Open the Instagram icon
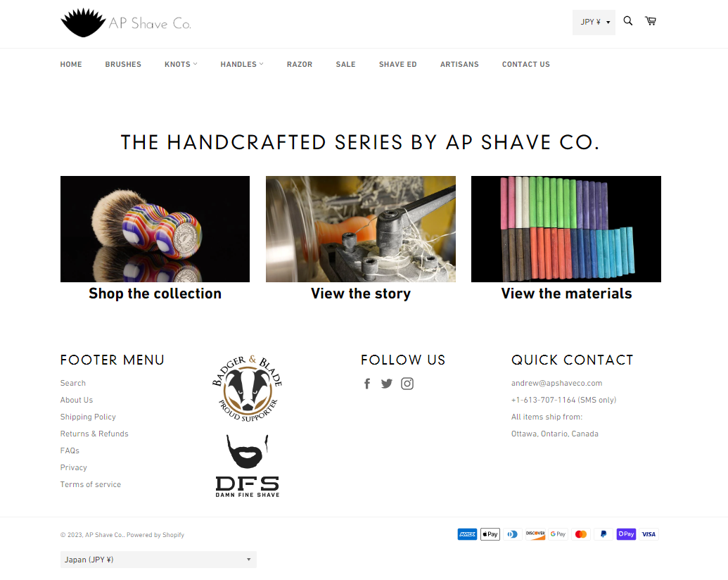Image resolution: width=728 pixels, height=580 pixels. click(x=407, y=384)
